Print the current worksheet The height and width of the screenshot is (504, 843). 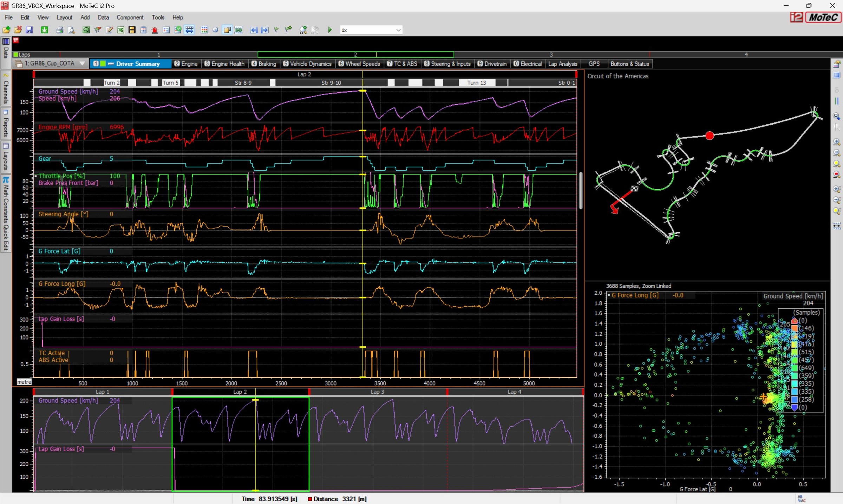click(x=60, y=30)
